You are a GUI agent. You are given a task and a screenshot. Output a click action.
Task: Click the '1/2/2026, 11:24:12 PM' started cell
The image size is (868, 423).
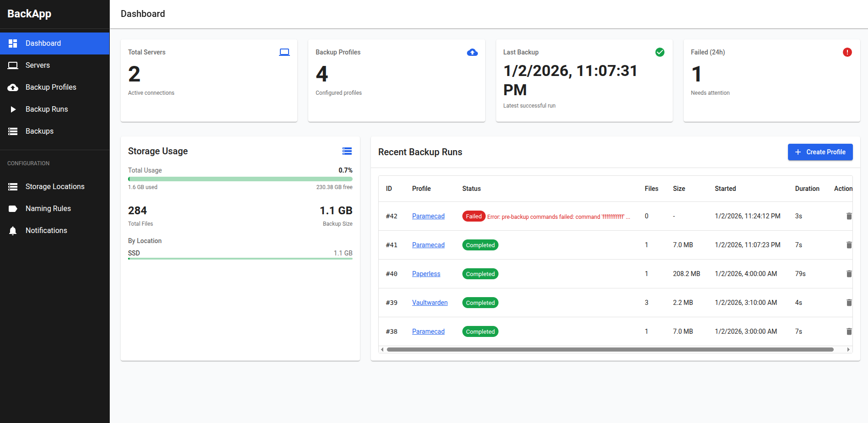[x=748, y=216]
